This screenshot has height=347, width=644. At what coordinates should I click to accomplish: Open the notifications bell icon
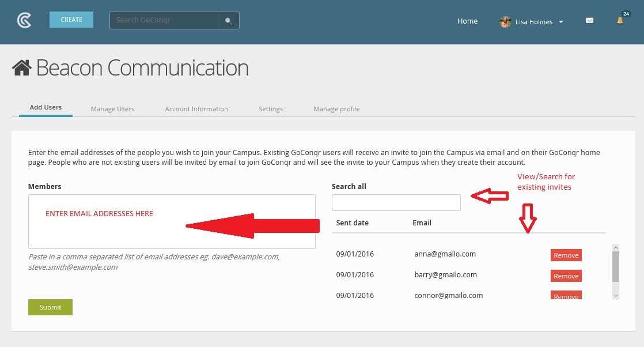[x=620, y=21]
